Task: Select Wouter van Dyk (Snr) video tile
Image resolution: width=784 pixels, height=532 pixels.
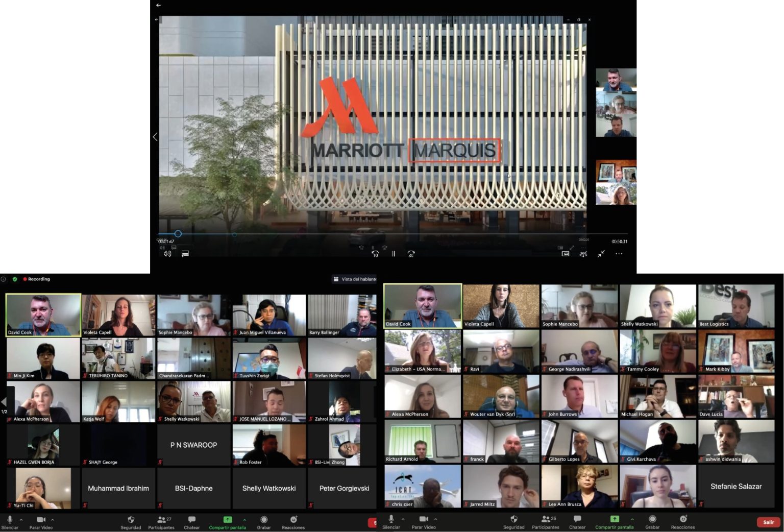Action: click(501, 396)
